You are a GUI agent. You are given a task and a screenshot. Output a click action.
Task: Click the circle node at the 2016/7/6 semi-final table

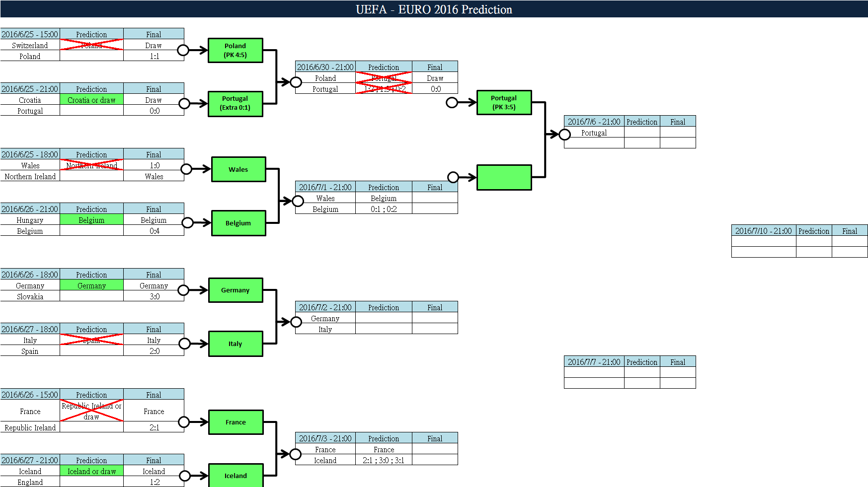pyautogui.click(x=564, y=134)
